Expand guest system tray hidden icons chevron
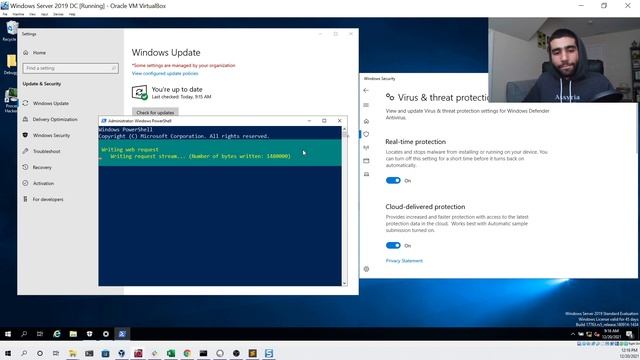 (x=573, y=334)
